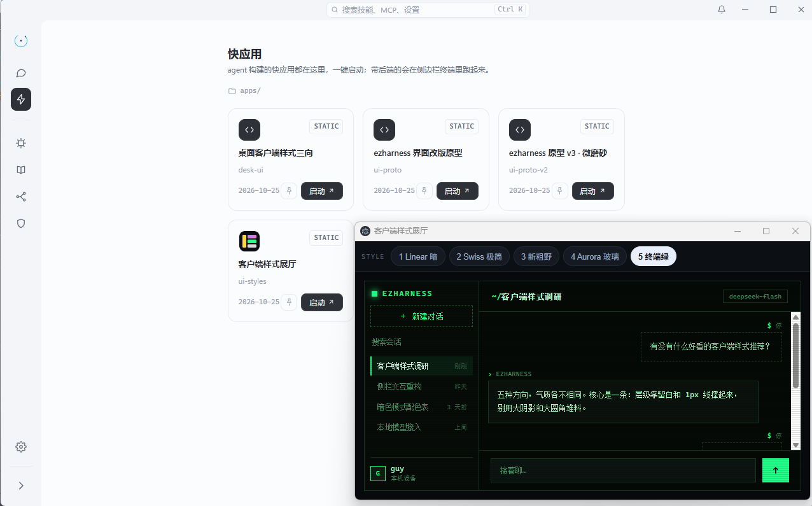Click STATIC badge on ui-proto card
Viewport: 812px width, 506px height.
(x=462, y=126)
